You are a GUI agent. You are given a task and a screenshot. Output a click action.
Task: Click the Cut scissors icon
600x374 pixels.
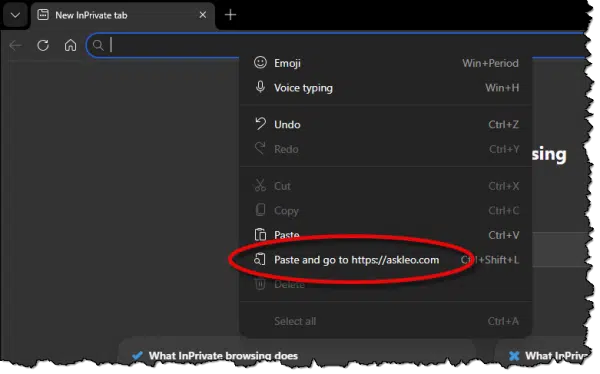[x=260, y=185]
